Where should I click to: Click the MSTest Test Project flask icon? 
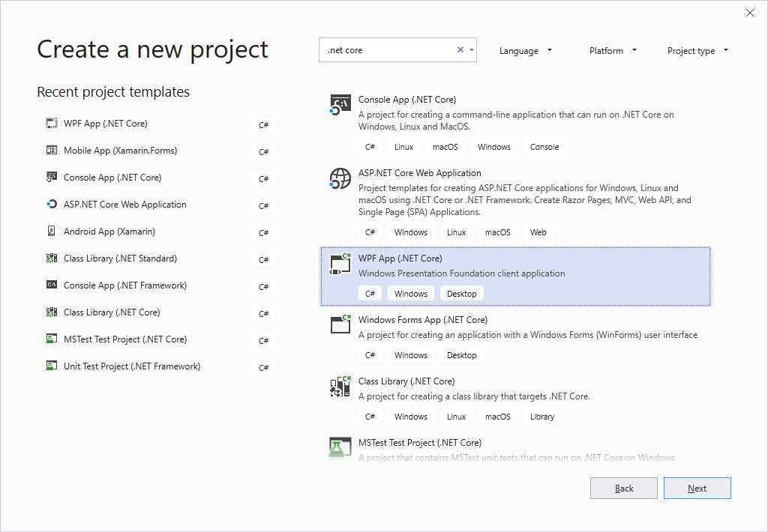coord(340,445)
